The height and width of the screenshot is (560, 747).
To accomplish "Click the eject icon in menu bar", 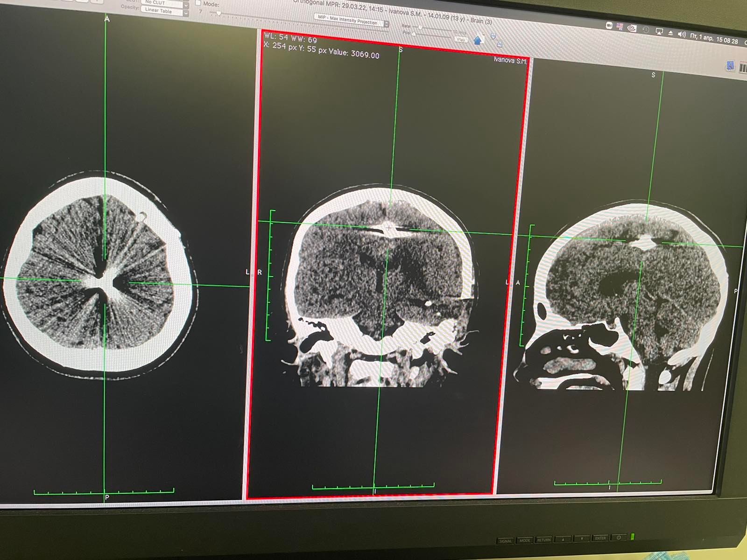I will [x=671, y=33].
